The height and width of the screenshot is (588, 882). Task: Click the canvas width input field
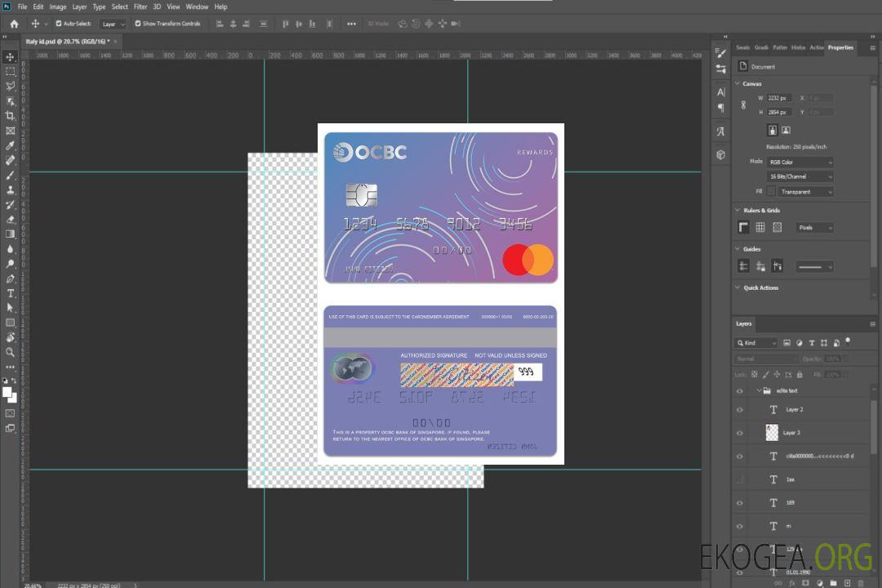click(778, 98)
